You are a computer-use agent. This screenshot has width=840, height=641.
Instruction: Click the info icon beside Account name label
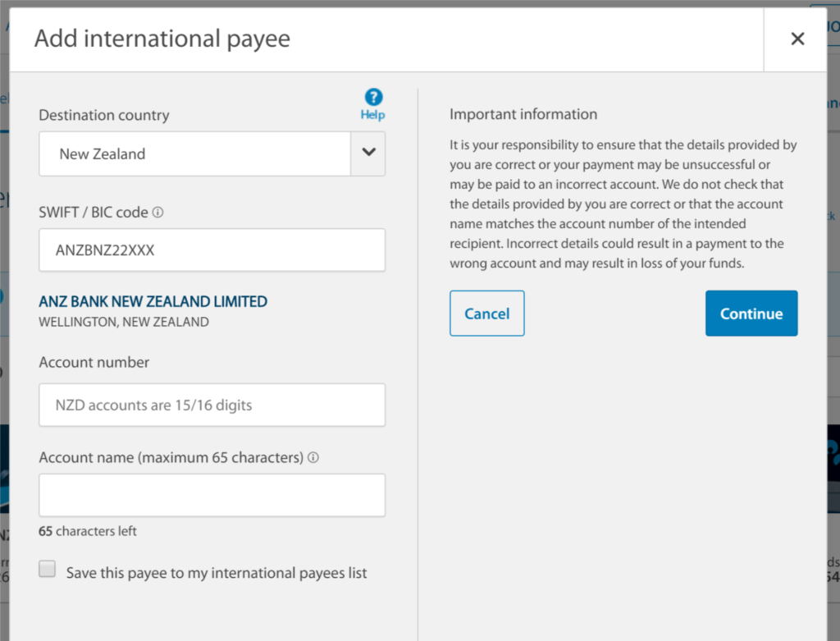313,457
